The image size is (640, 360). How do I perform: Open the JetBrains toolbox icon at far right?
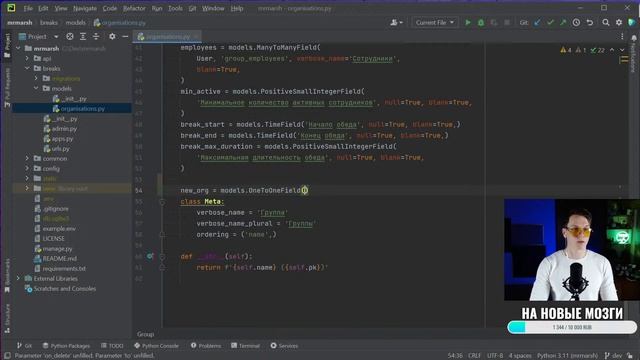(632, 22)
